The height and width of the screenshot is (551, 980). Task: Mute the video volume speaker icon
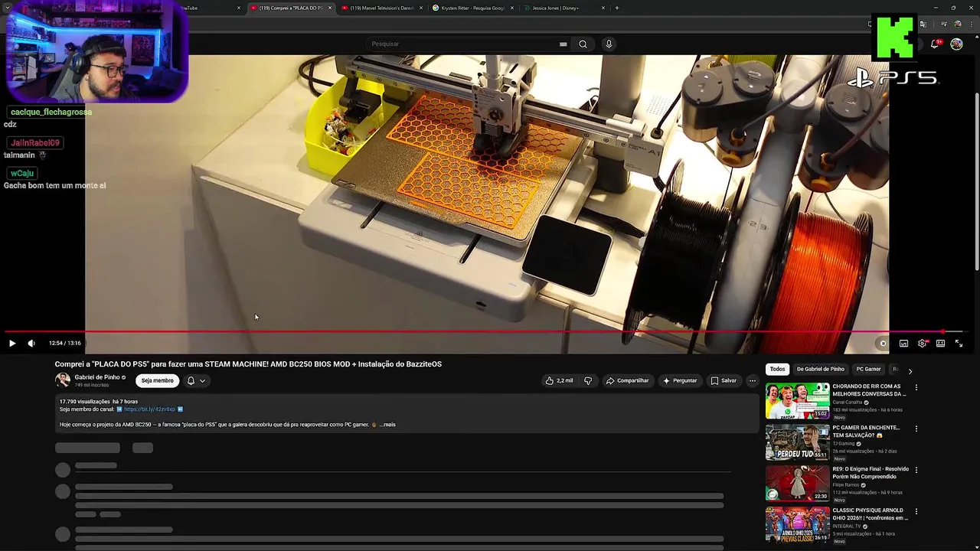pos(31,344)
